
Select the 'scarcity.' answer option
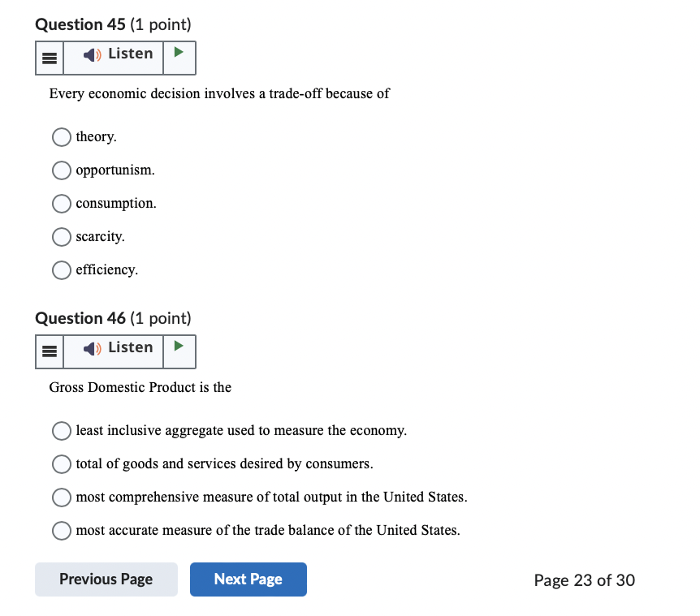[61, 237]
